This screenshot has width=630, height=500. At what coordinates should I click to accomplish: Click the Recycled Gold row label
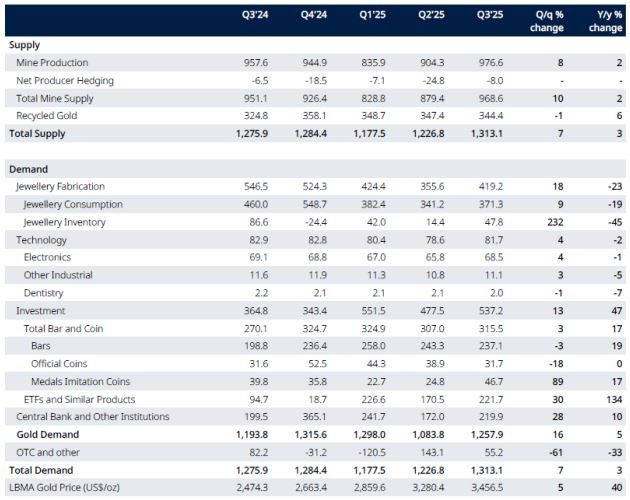(x=48, y=115)
